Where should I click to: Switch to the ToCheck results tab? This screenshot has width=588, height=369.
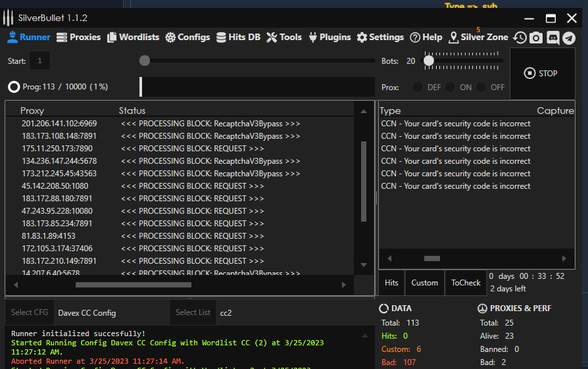click(466, 283)
